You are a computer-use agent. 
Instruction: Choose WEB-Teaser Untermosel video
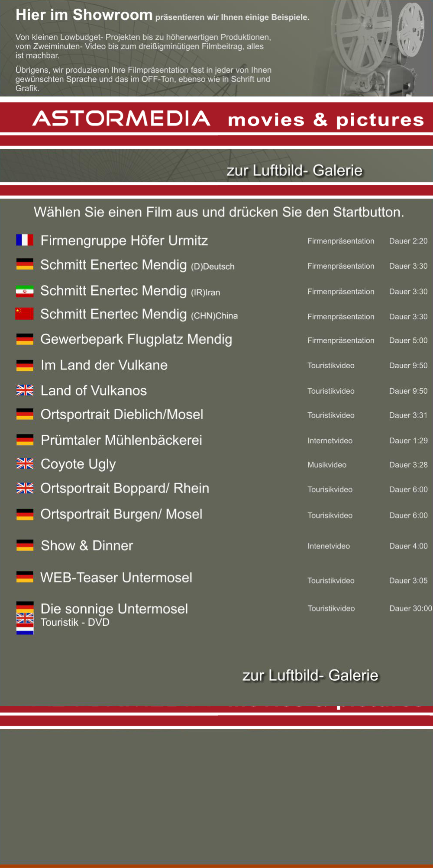point(116,578)
